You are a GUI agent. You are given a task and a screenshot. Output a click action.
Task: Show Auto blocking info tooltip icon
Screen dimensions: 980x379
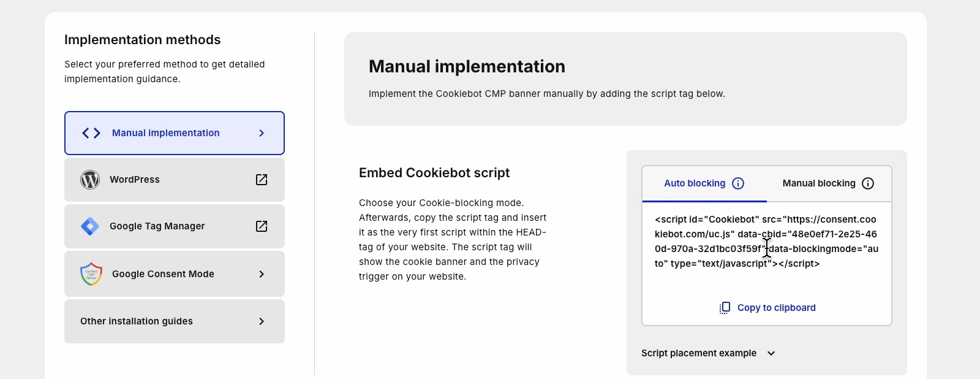[x=739, y=183]
